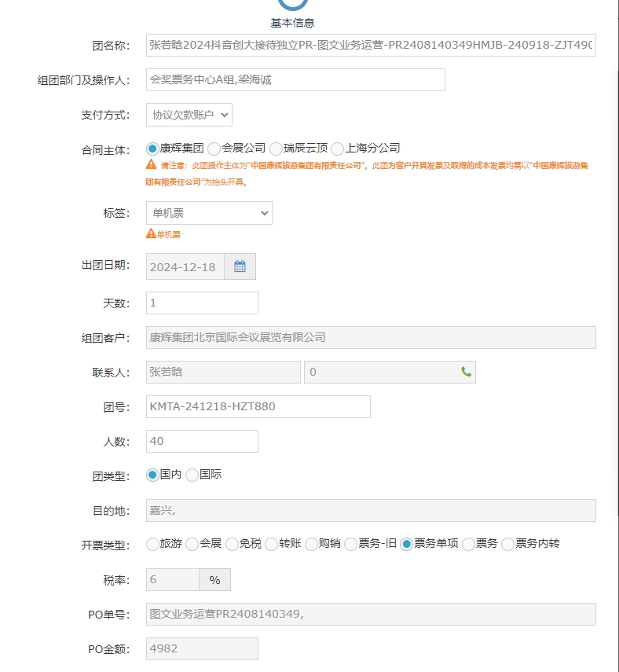This screenshot has width=619, height=672.
Task: Edit the 天数 days input field
Action: [x=202, y=303]
